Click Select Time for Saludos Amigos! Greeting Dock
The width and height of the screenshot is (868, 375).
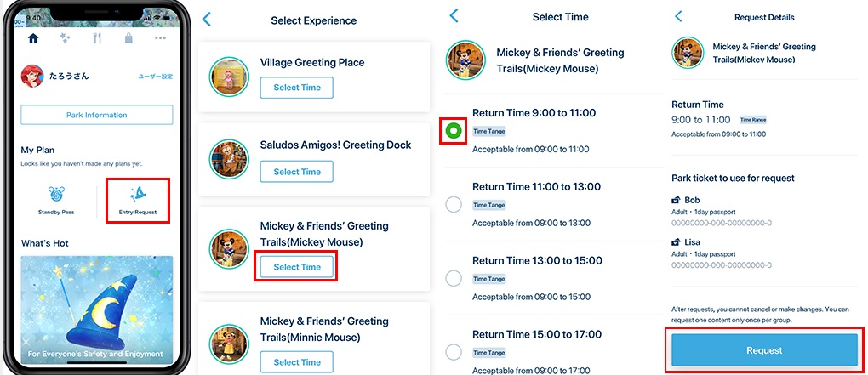tap(297, 172)
